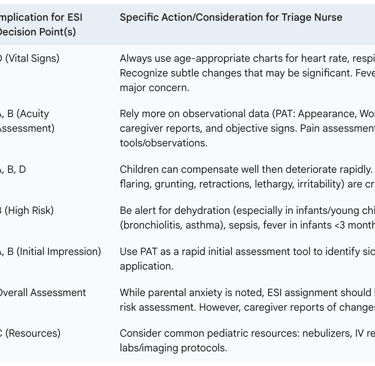This screenshot has width=375, height=366.
Task: Select the '(High Risk)' cell
Action: click(27, 211)
